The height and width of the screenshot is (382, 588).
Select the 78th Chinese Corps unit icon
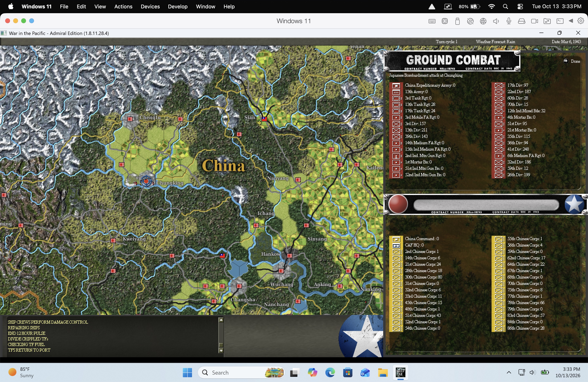(499, 303)
